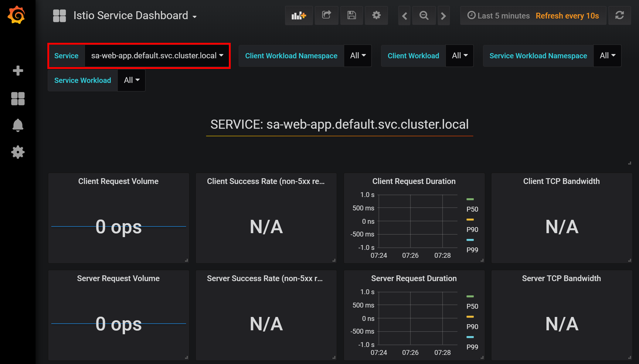The height and width of the screenshot is (364, 639).
Task: Click the Client Request Volume panel title
Action: coord(118,181)
